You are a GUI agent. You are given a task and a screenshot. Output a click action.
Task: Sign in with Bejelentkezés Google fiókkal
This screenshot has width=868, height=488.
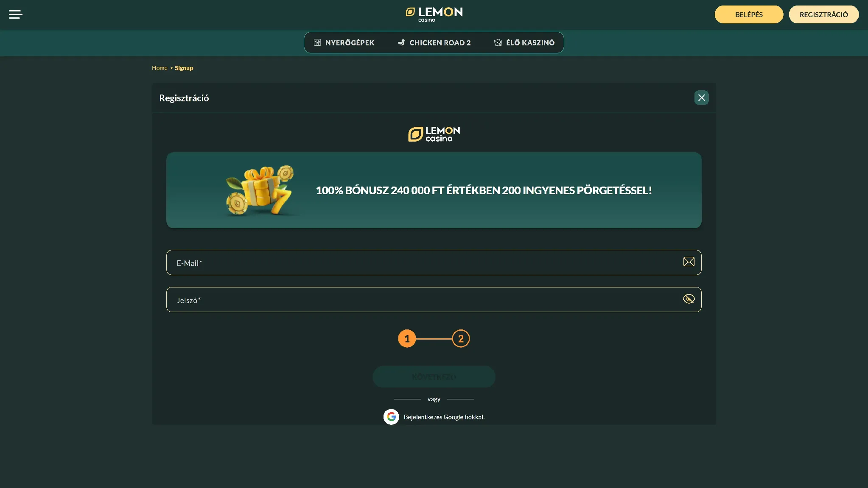[444, 417]
